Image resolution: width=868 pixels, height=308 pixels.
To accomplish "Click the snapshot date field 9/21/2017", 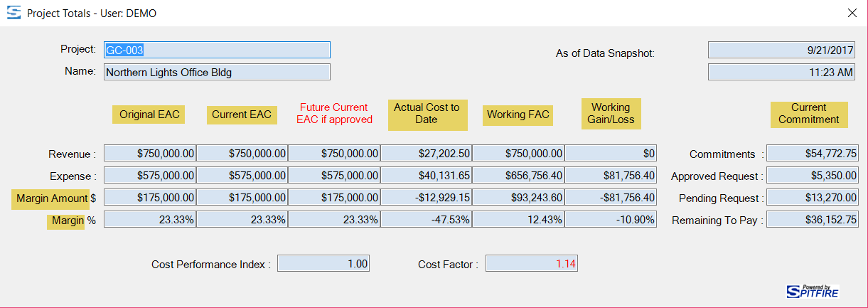I will 781,50.
